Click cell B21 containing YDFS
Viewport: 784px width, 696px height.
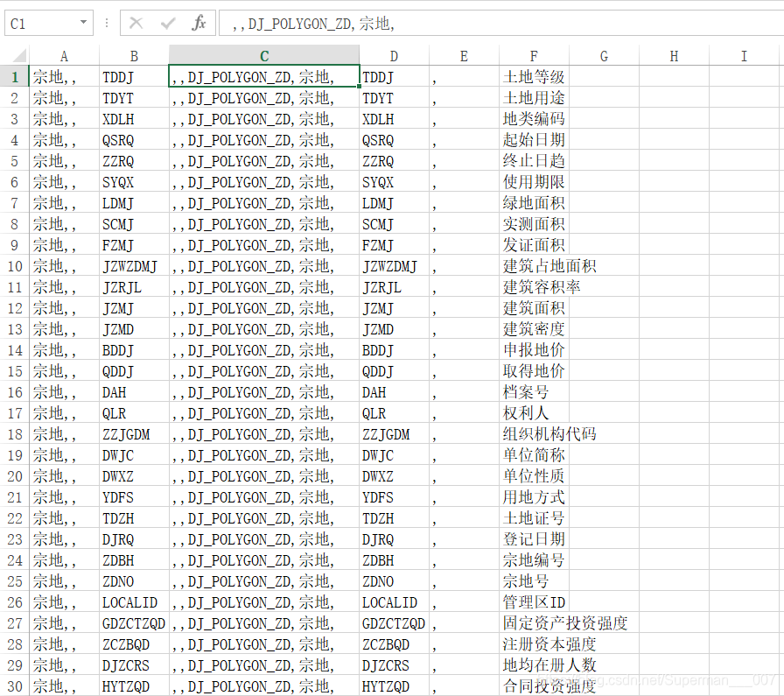[x=134, y=497]
